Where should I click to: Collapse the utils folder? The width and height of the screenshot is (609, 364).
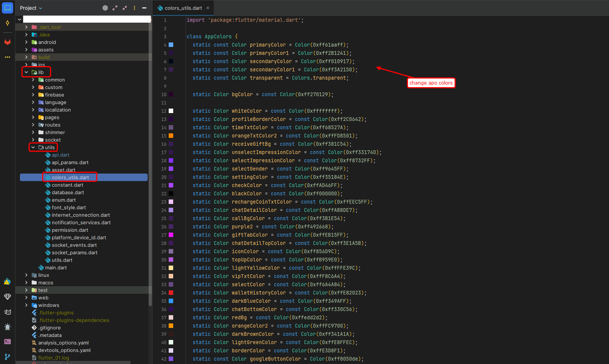point(33,147)
